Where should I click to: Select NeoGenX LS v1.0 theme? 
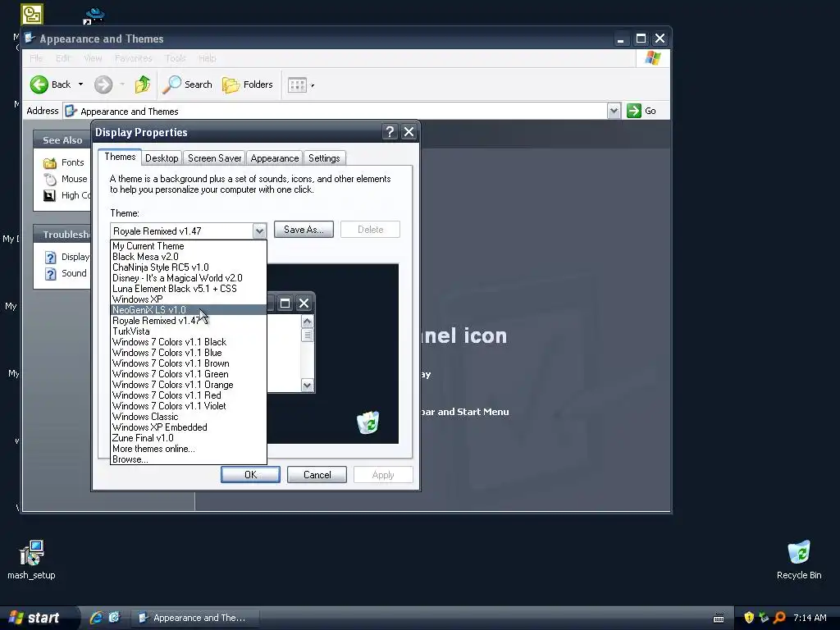[188, 309]
